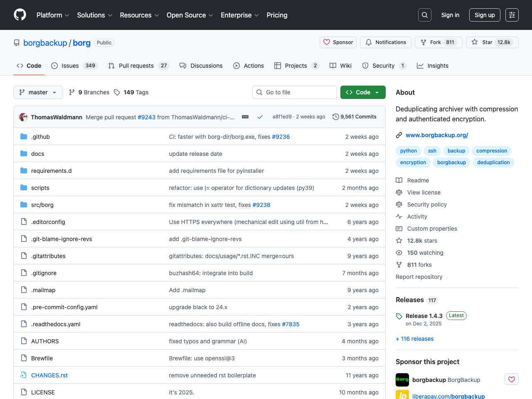Click the Sign up button
Screen dimensions: 532x399
coord(485,15)
